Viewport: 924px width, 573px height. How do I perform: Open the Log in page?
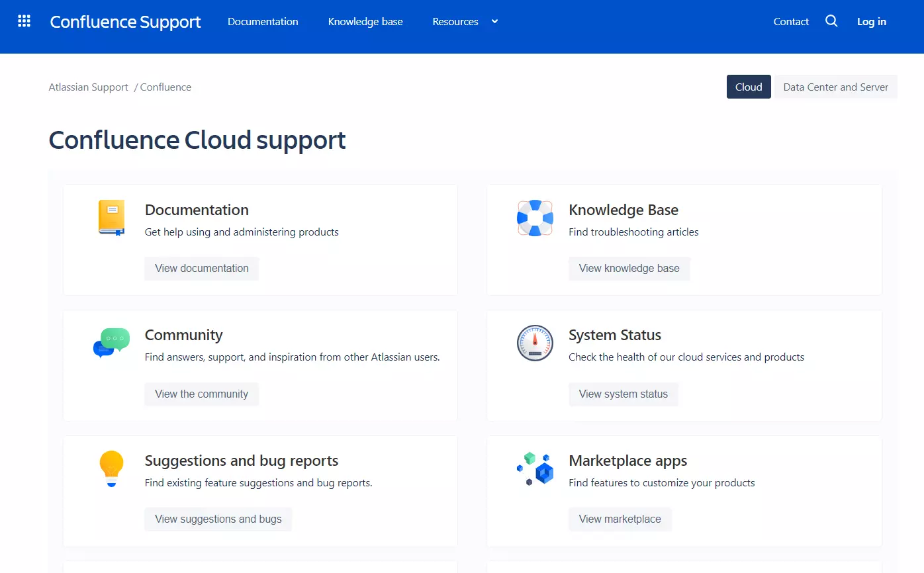tap(871, 21)
